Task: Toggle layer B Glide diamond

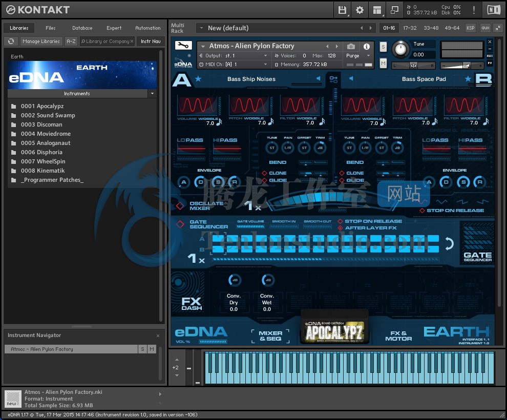Action: [342, 180]
